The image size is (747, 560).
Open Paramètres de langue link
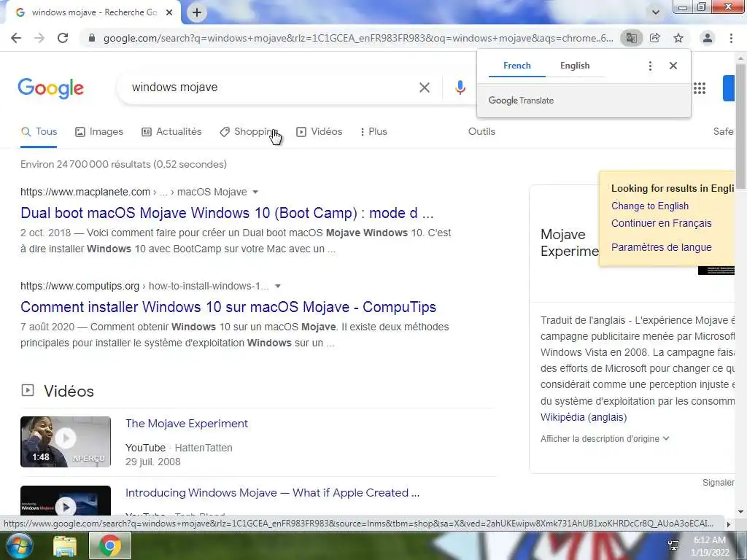click(x=661, y=247)
